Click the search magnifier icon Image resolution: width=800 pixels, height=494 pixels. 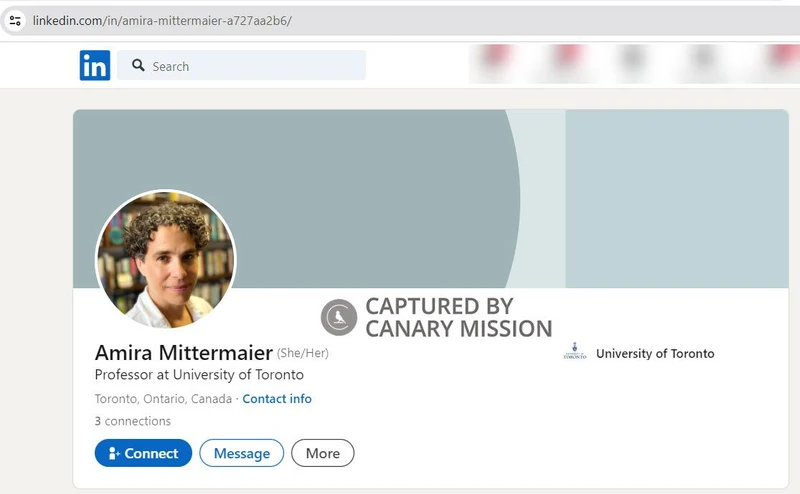138,65
